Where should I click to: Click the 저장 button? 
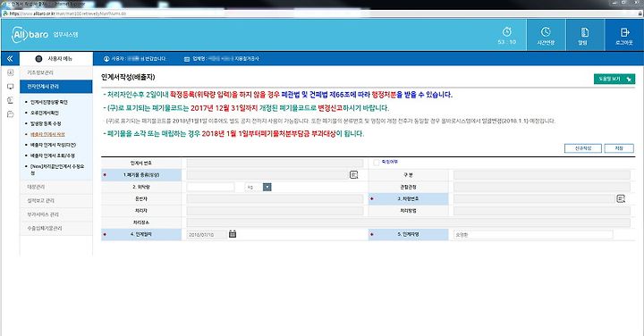tap(619, 148)
